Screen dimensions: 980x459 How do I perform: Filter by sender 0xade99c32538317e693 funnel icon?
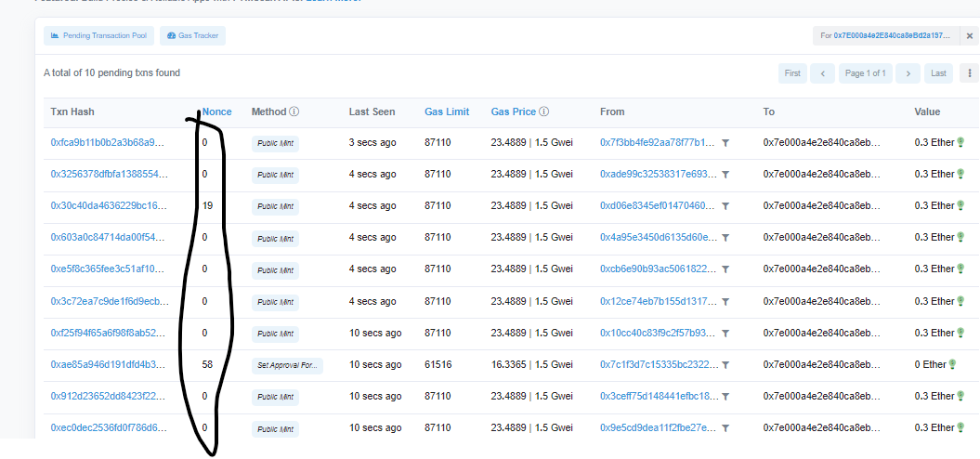(725, 175)
